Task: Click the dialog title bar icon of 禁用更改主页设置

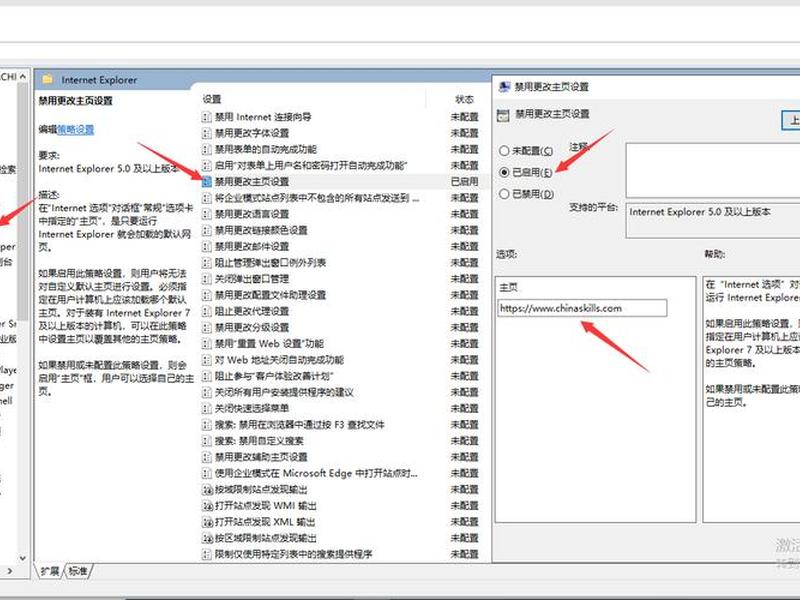Action: click(x=504, y=87)
